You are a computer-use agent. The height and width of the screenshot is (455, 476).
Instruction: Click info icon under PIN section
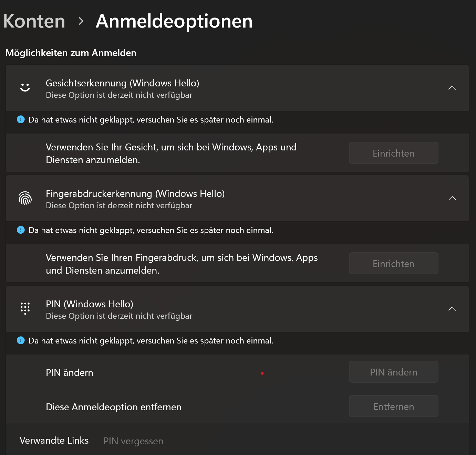click(21, 340)
